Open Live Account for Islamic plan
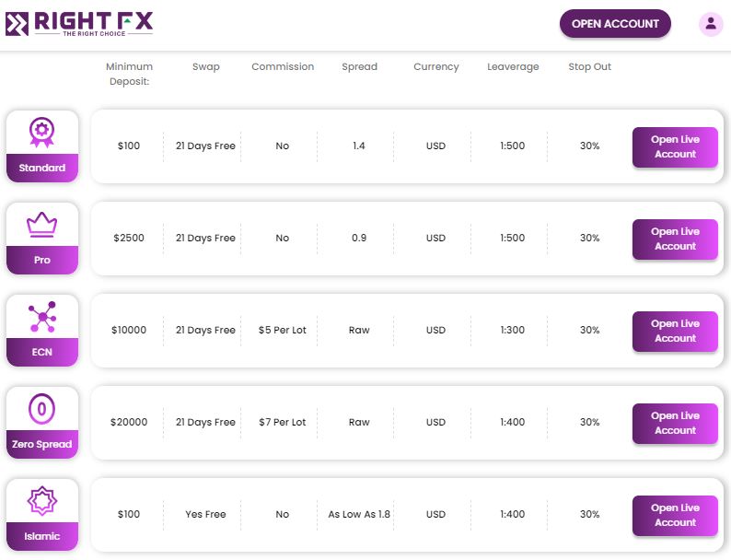This screenshot has width=731, height=560. 675,515
